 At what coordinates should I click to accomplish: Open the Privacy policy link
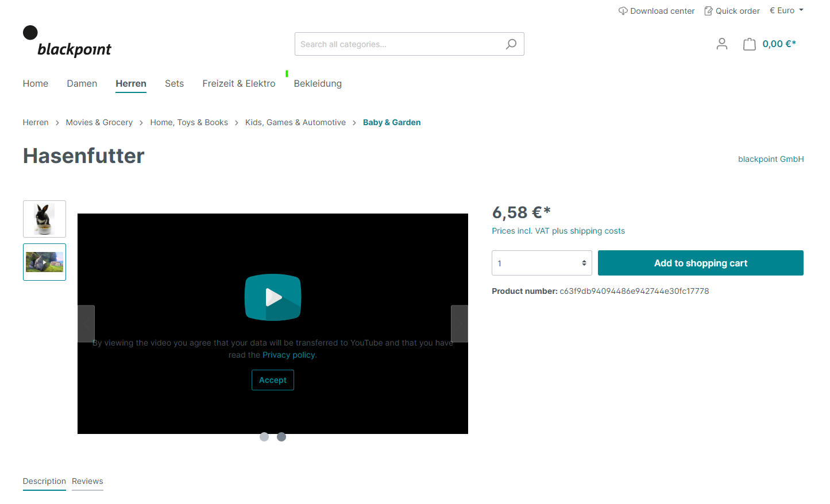point(288,355)
